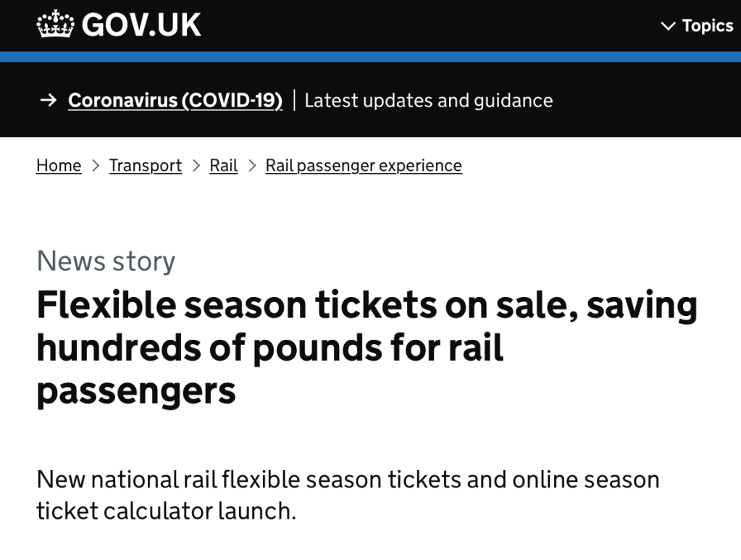
Task: Expand the Topics chevron arrow
Action: [667, 27]
